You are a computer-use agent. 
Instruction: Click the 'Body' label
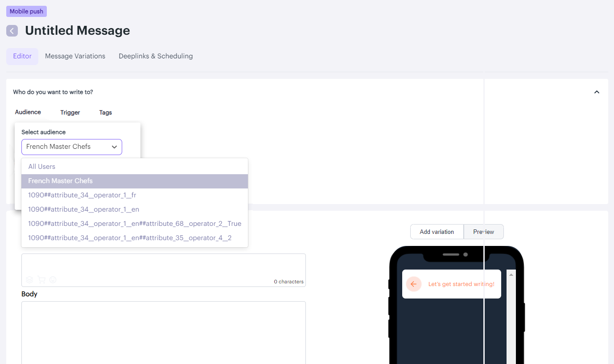[x=29, y=294]
